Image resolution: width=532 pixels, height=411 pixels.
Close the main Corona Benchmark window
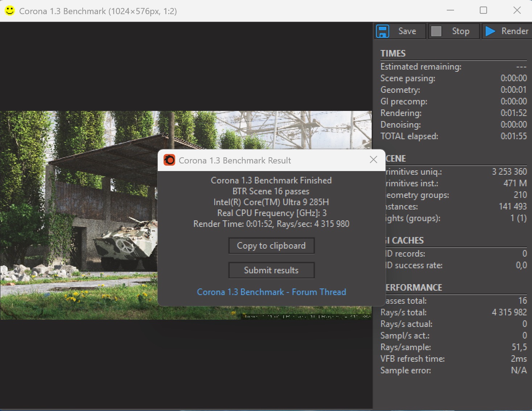click(517, 11)
